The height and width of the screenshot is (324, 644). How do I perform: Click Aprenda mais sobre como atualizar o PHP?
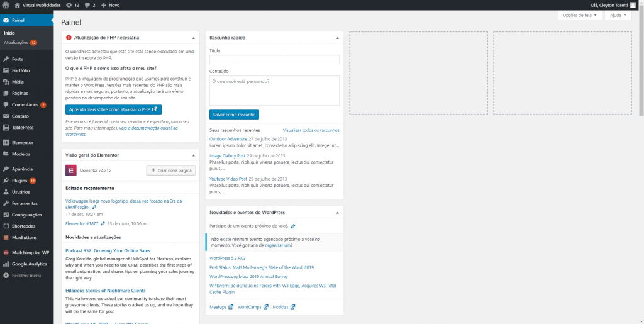point(113,109)
